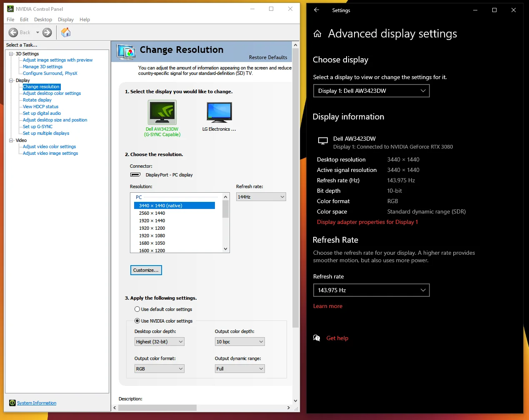529x420 pixels.
Task: Open the File menu
Action: (10, 20)
